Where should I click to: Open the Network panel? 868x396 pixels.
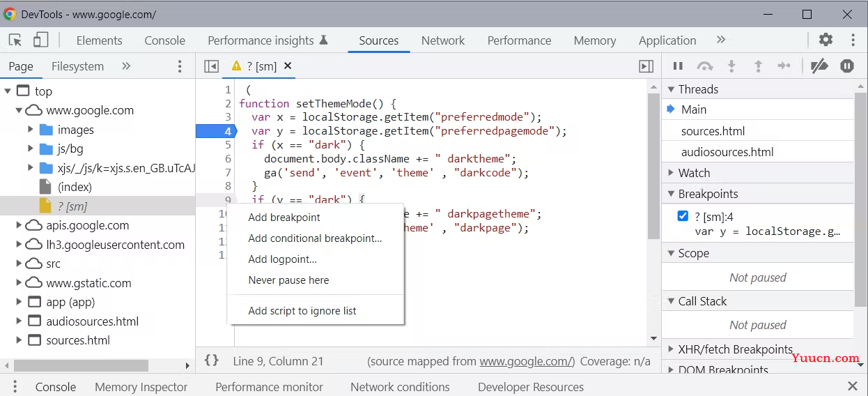pos(443,40)
